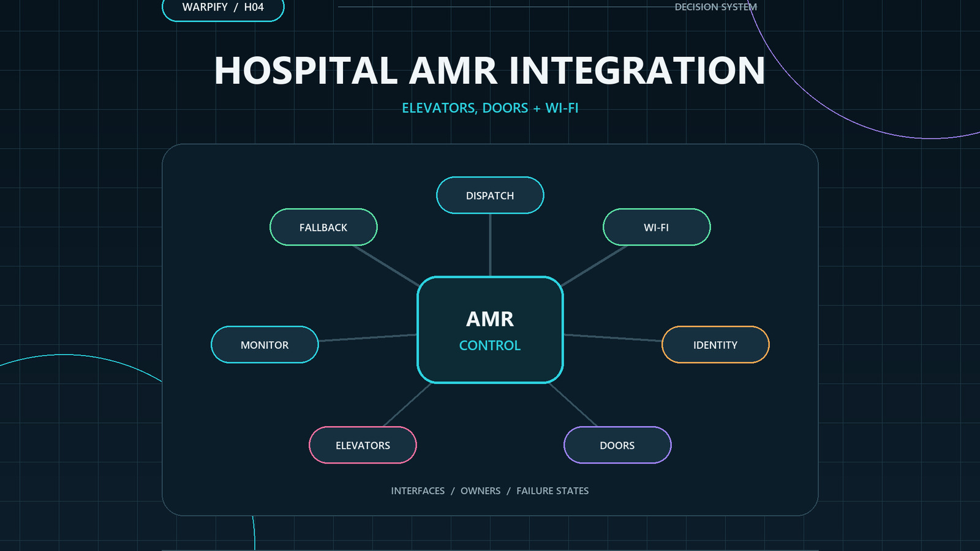Open the MONITOR node
The image size is (980, 551).
click(x=265, y=345)
